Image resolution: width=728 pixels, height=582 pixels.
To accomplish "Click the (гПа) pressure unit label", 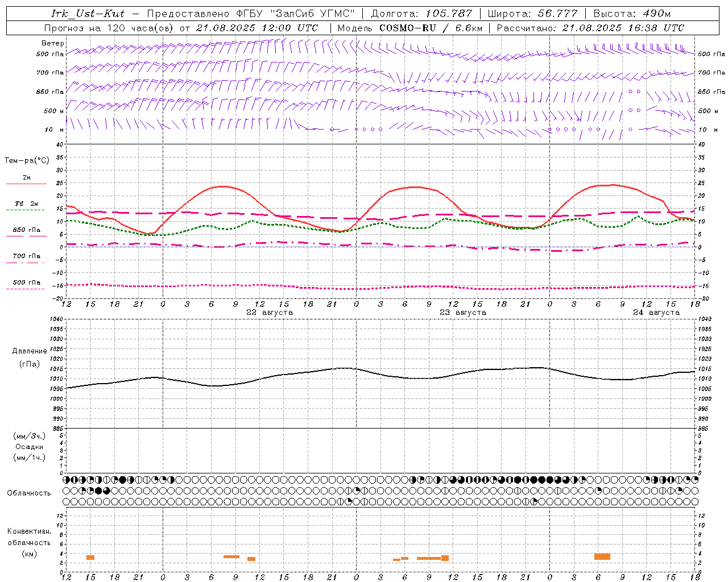I will [x=30, y=364].
